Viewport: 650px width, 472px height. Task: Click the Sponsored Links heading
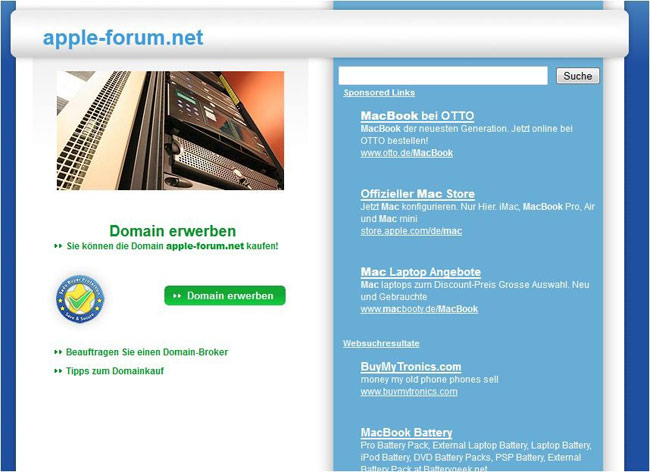(379, 93)
